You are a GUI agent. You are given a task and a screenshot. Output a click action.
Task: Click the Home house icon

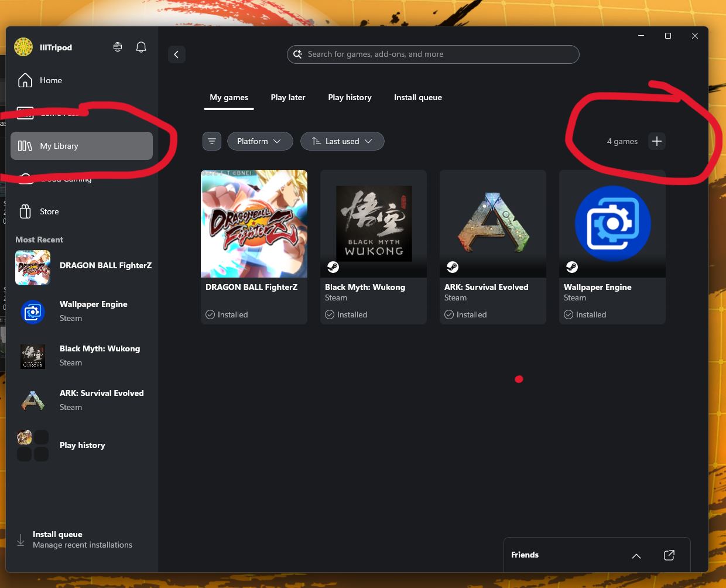25,80
